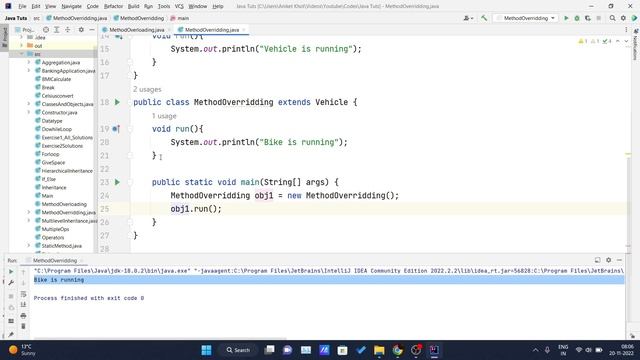Click overriding method gutter icon on line 19
640x360 pixels.
click(116, 129)
